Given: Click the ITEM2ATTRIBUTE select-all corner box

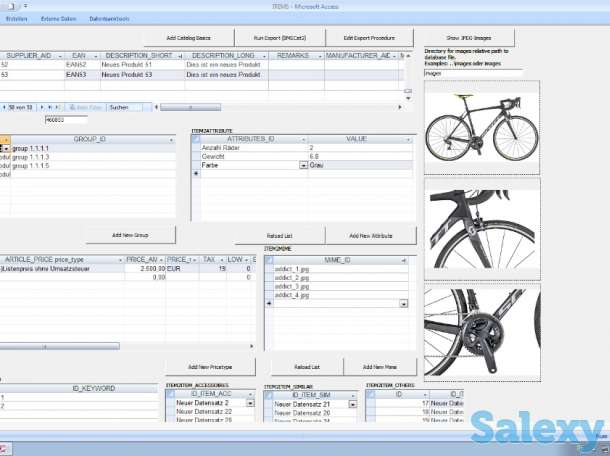Looking at the screenshot, I should click(x=196, y=139).
